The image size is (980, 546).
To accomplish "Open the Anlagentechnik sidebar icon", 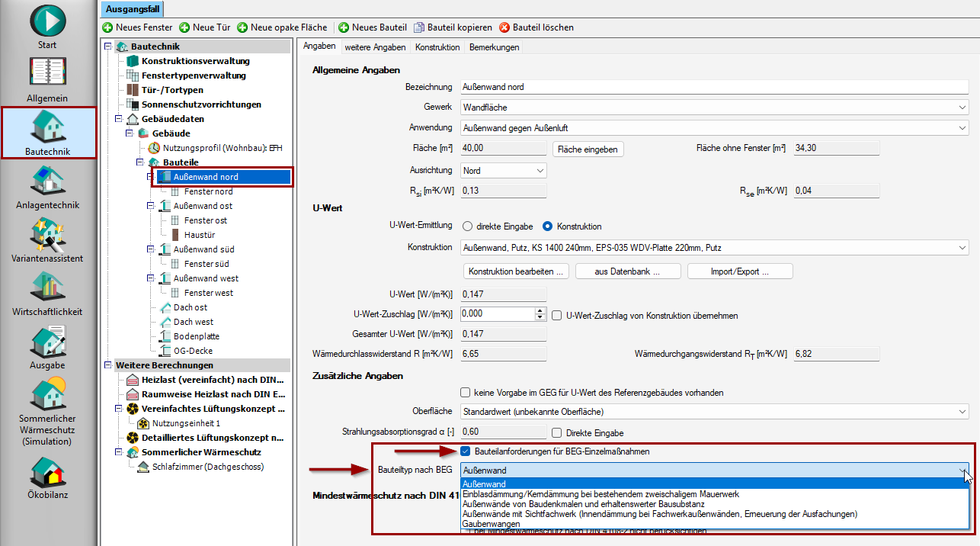I will tap(48, 181).
